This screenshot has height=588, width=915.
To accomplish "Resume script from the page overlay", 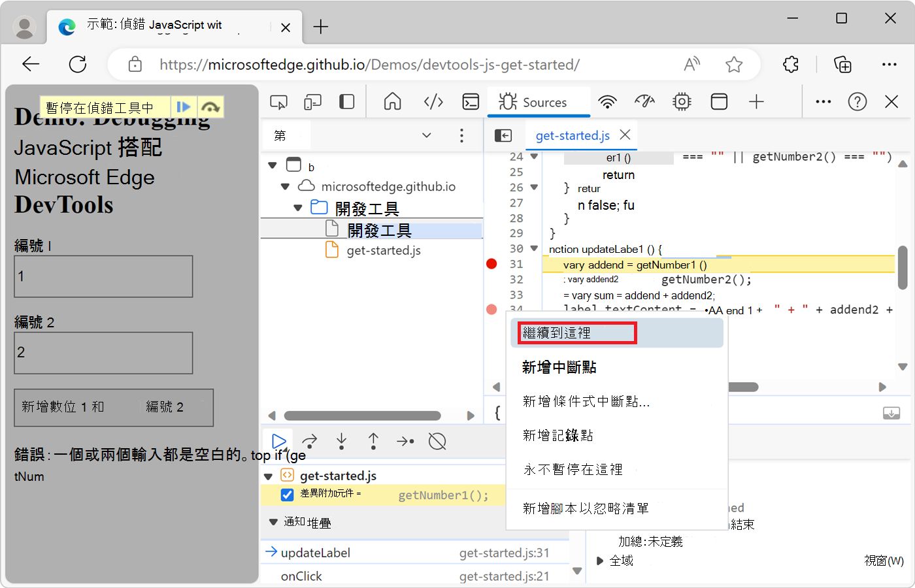I will tap(184, 107).
